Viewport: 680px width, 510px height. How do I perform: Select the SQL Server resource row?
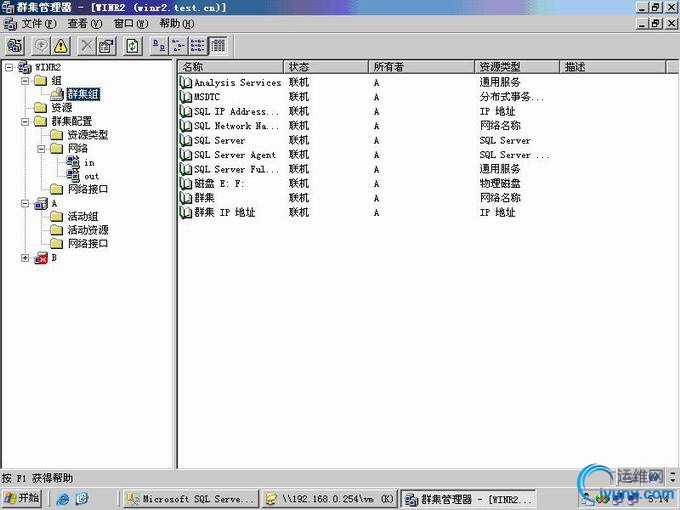pos(219,141)
